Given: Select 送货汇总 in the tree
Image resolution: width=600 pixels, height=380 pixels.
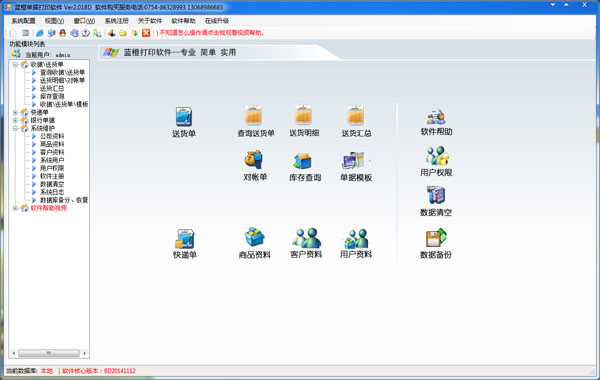Looking at the screenshot, I should point(52,88).
